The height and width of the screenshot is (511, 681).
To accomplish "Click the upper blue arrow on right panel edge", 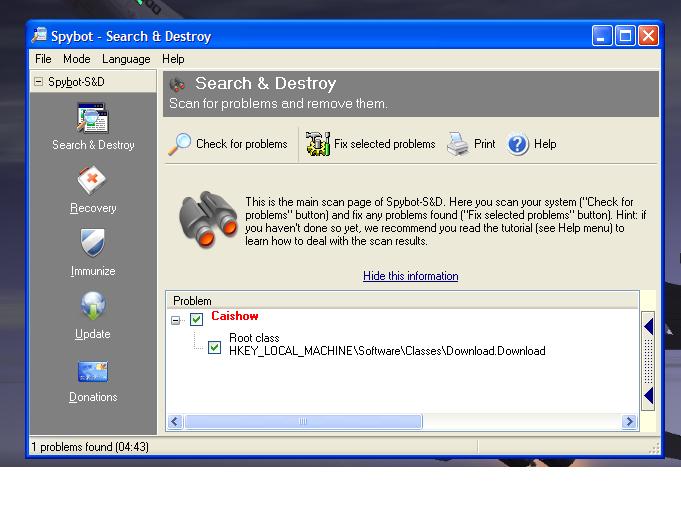I will [648, 326].
